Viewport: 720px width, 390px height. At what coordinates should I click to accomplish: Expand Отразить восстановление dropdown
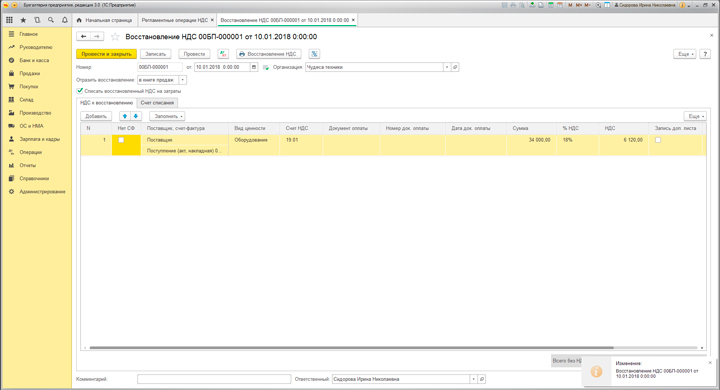point(183,80)
